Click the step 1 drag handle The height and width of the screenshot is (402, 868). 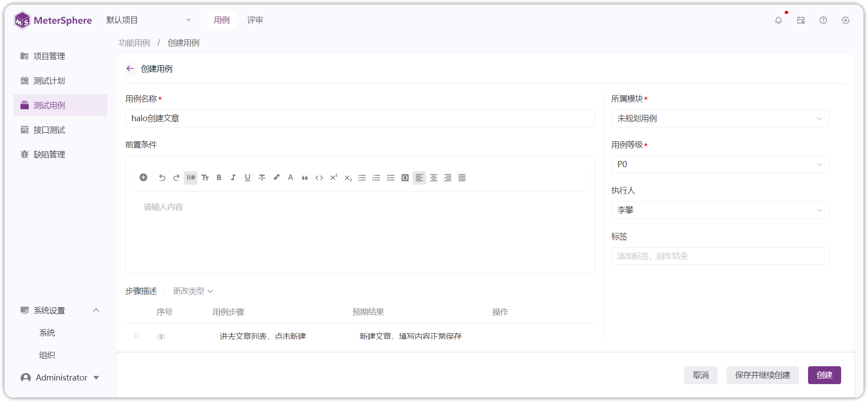coord(136,336)
